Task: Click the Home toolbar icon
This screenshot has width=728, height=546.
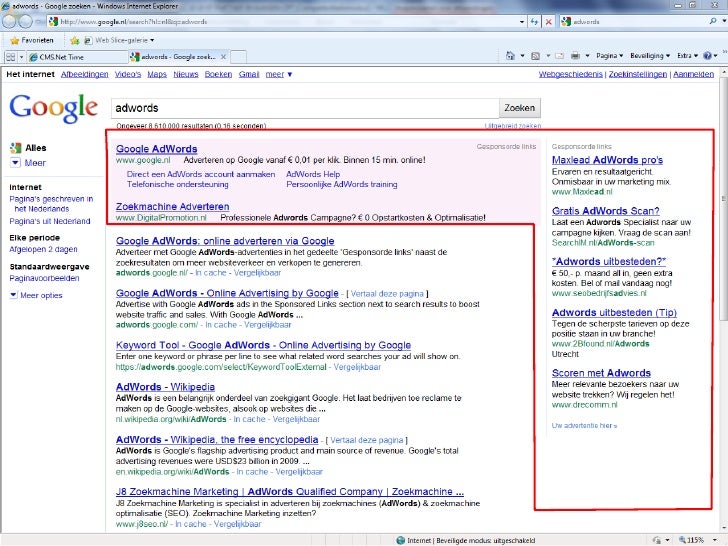Action: pyautogui.click(x=510, y=56)
